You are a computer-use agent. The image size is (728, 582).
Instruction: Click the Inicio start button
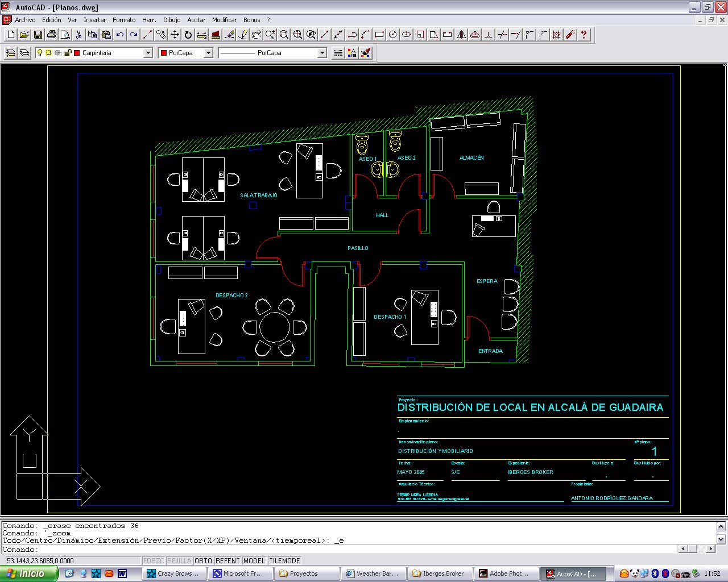28,573
